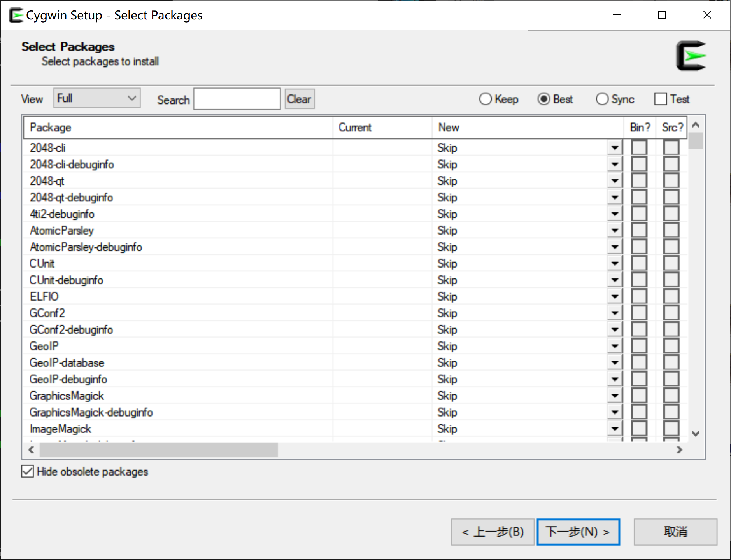The image size is (731, 560).
Task: Click Skip value for GraphicsMagick
Action: click(447, 396)
